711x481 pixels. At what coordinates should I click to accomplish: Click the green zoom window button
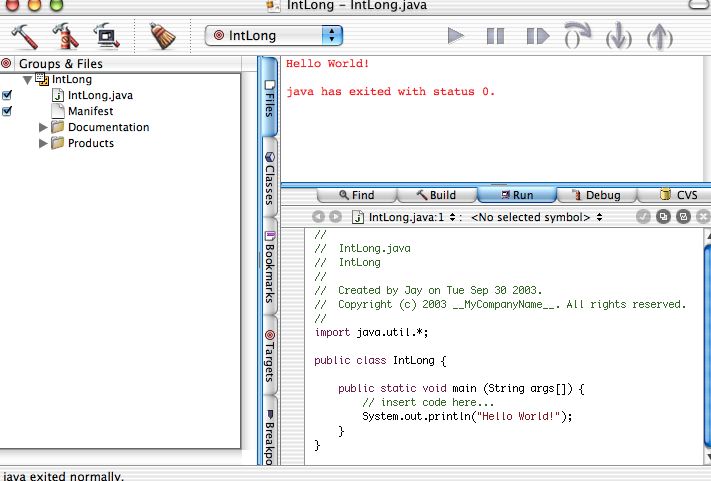56,5
